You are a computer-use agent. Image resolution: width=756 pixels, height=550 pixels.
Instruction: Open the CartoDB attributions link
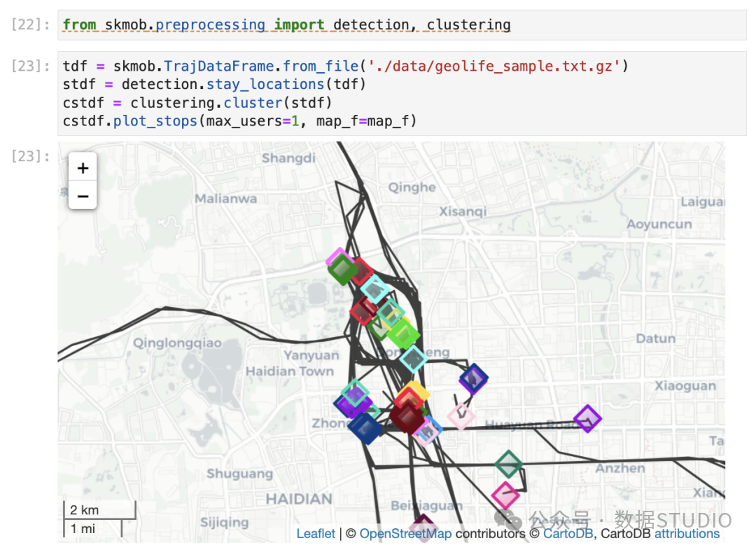[687, 534]
